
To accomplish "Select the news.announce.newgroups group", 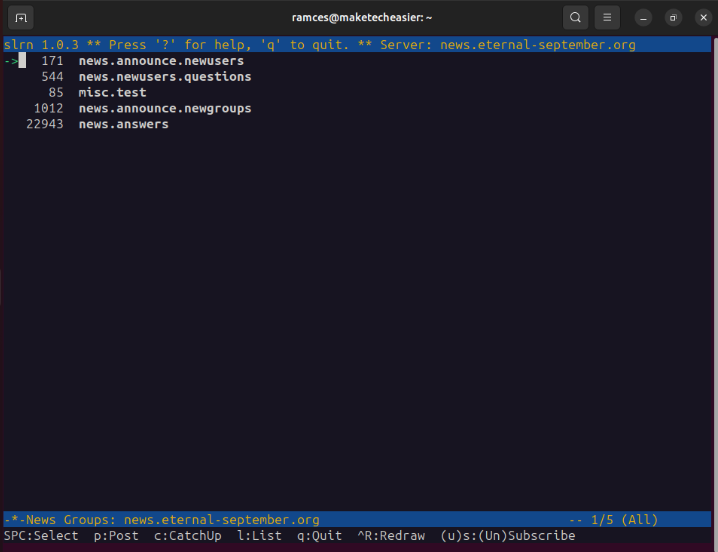I will click(165, 109).
